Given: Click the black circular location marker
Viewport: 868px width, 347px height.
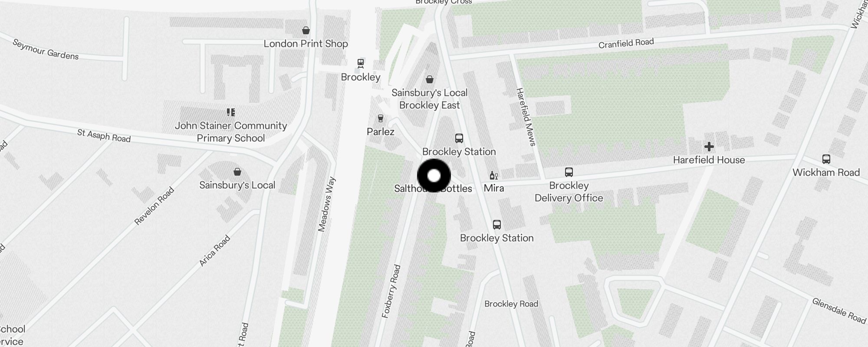Looking at the screenshot, I should tap(434, 176).
